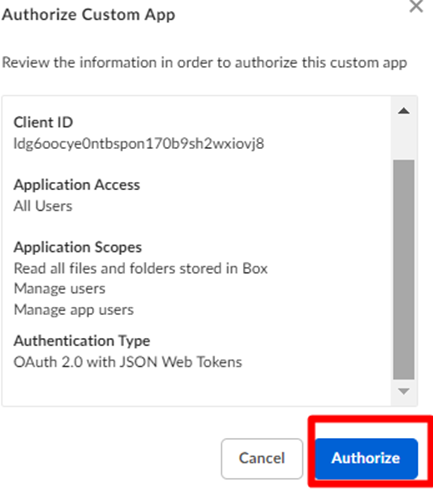Click the Authorize Custom App title
Image resolution: width=433 pixels, height=489 pixels.
88,15
